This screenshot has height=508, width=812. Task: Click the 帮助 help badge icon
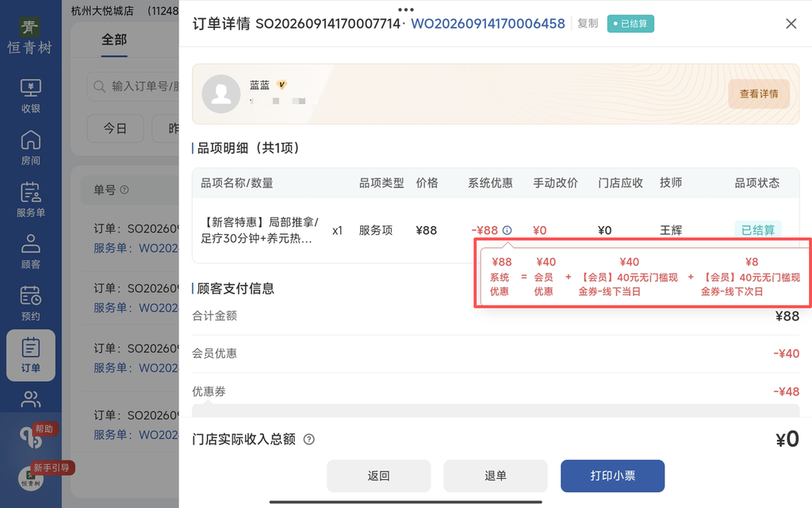click(x=37, y=434)
